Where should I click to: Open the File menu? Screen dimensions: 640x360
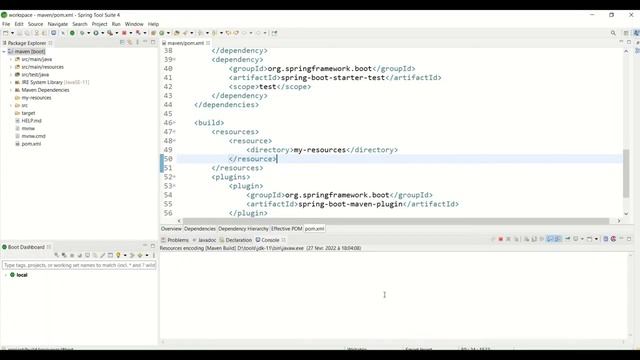pos(6,24)
